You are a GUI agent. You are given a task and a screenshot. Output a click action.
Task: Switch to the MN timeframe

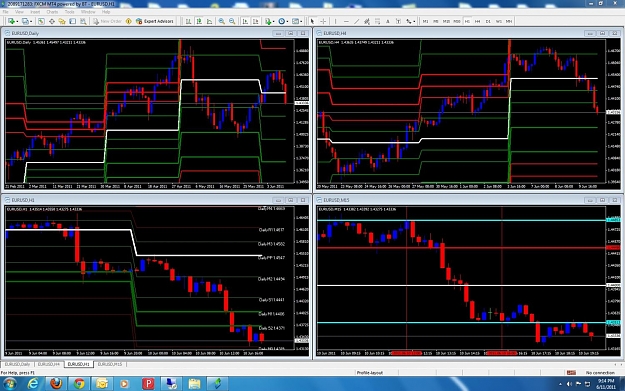(x=509, y=21)
